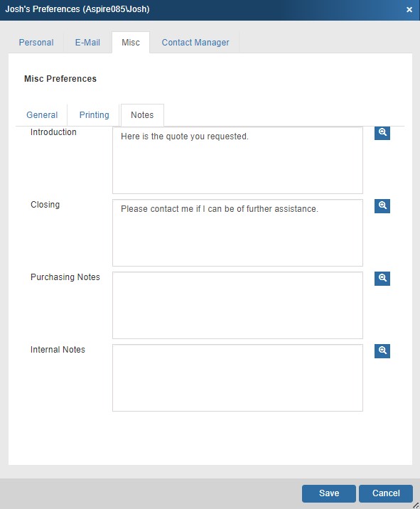Switch to the Personal tab
The image size is (420, 509).
point(36,43)
